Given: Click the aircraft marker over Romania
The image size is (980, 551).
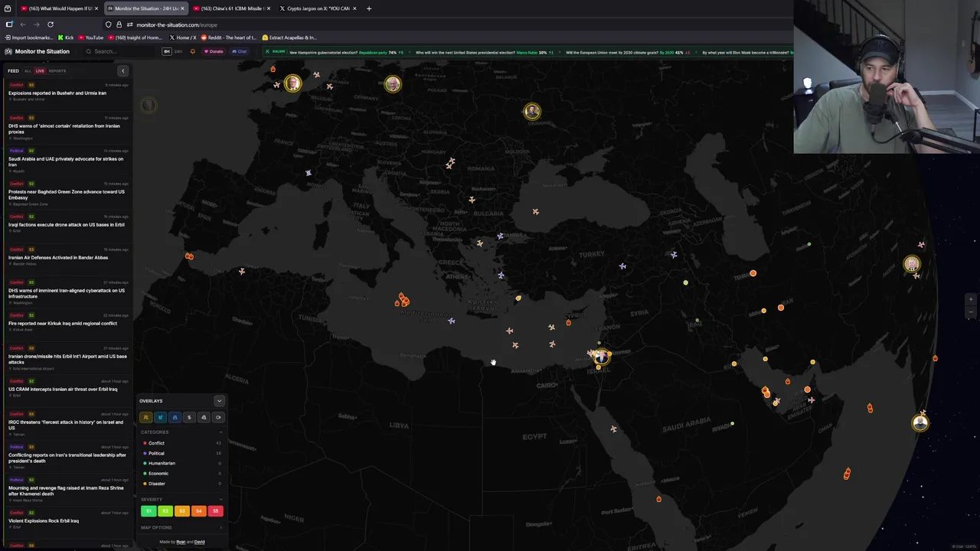Looking at the screenshot, I should click(x=451, y=162).
